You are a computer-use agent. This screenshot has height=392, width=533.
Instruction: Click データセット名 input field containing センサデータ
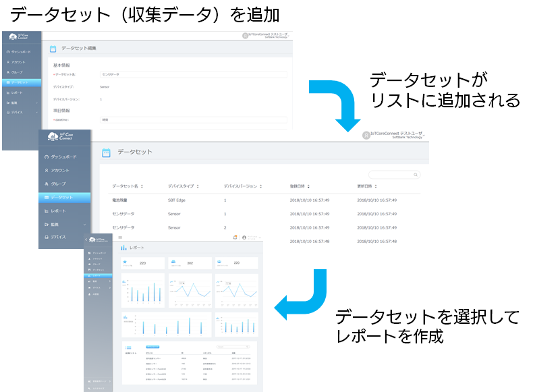[194, 74]
